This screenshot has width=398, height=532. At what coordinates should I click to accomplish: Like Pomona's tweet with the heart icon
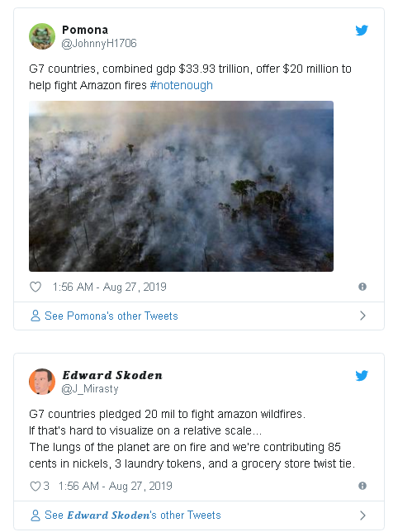point(36,287)
